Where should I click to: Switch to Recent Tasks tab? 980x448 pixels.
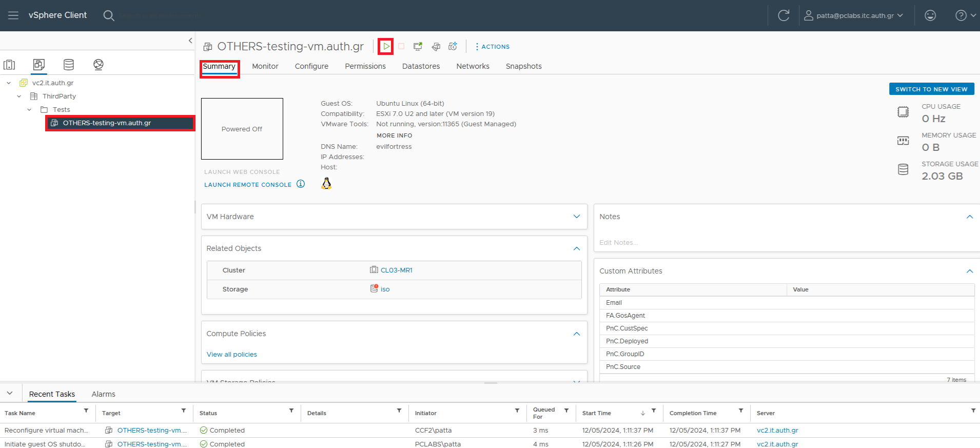pyautogui.click(x=52, y=394)
